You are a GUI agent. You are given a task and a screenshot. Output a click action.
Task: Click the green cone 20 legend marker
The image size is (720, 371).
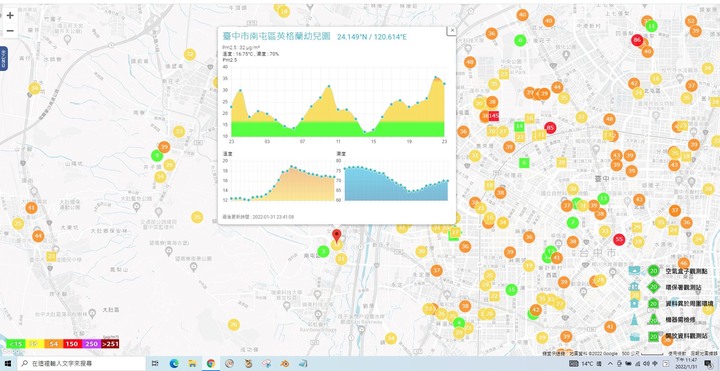click(653, 320)
